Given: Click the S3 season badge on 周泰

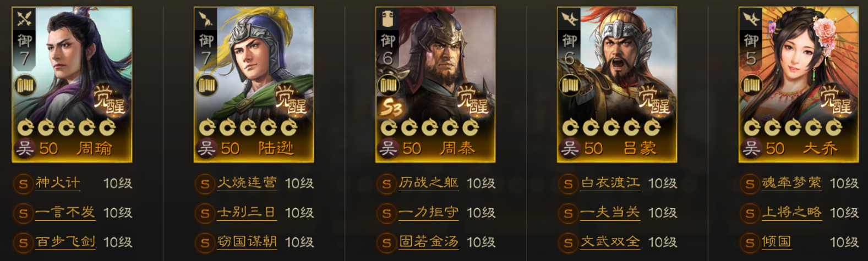Looking at the screenshot, I should (390, 107).
